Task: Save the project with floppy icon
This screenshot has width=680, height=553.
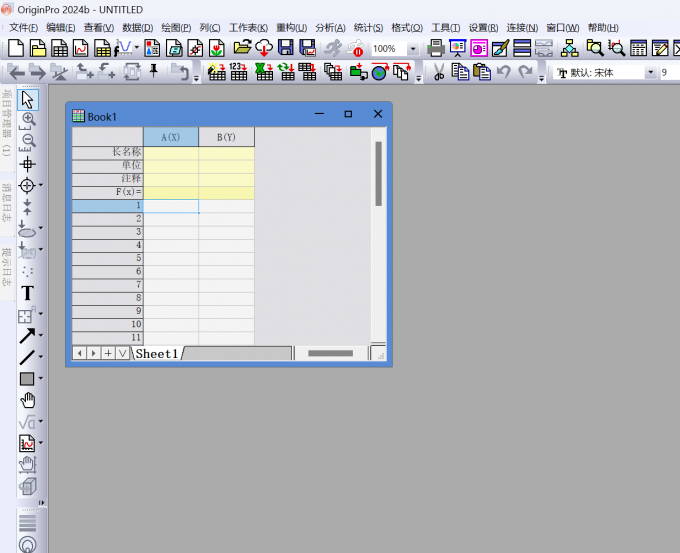Action: 286,48
